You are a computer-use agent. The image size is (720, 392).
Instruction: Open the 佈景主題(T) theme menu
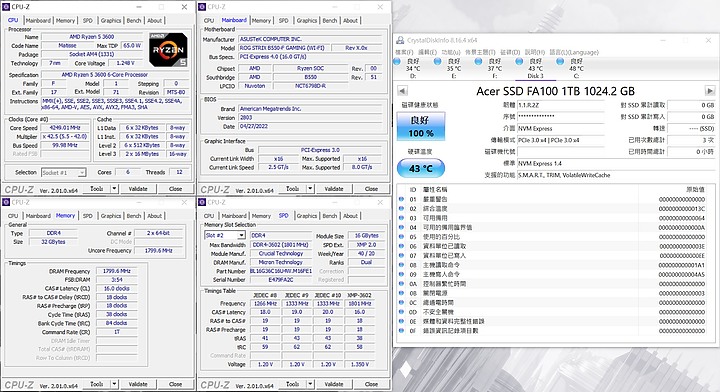click(480, 52)
